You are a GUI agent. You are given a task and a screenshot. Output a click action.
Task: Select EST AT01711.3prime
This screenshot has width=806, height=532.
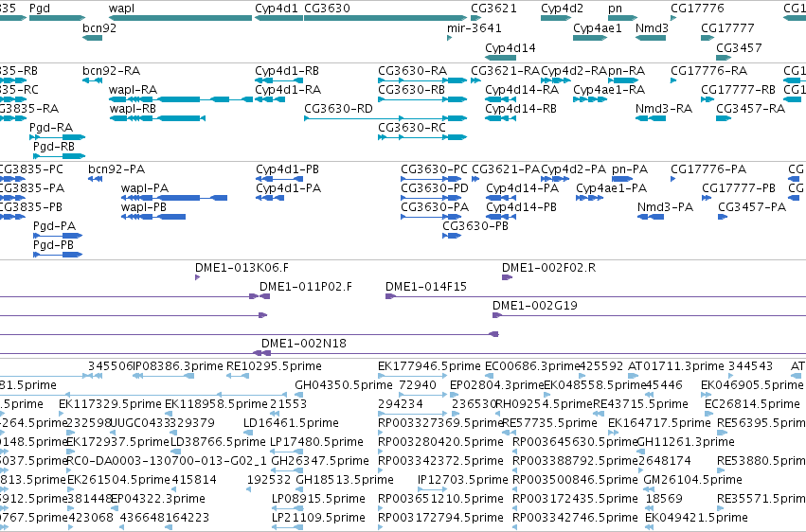point(676,366)
